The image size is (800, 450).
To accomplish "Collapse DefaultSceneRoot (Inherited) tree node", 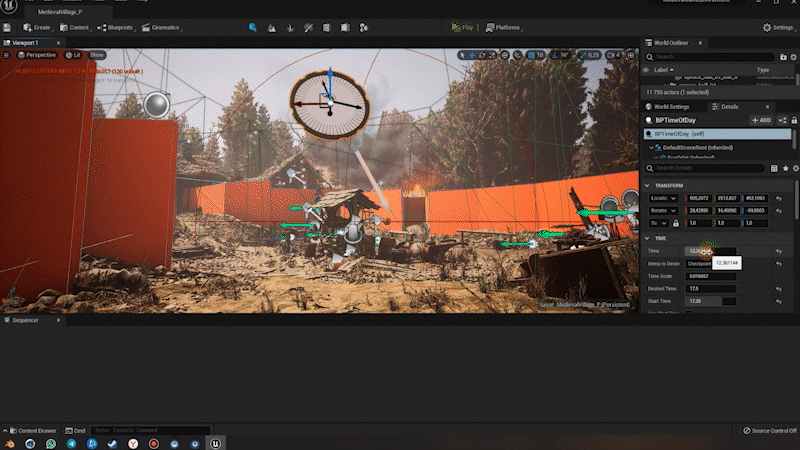I will (x=651, y=147).
